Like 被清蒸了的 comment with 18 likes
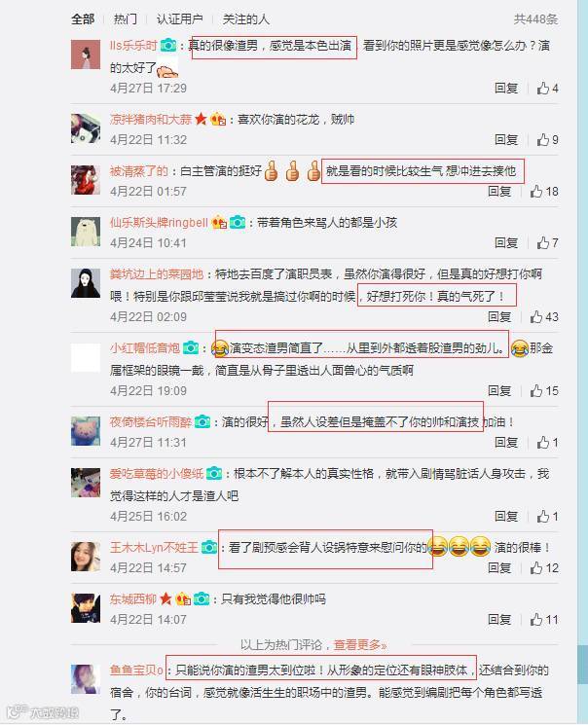The image size is (588, 725). [536, 191]
